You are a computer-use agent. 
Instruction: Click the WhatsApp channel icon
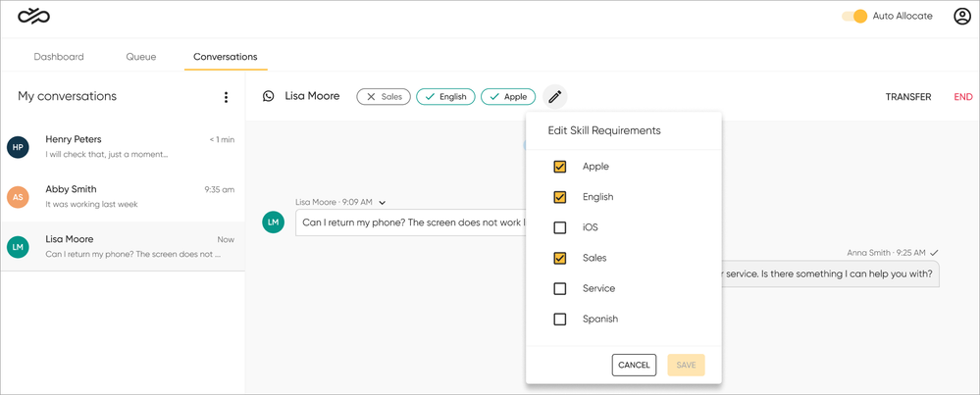(x=268, y=96)
